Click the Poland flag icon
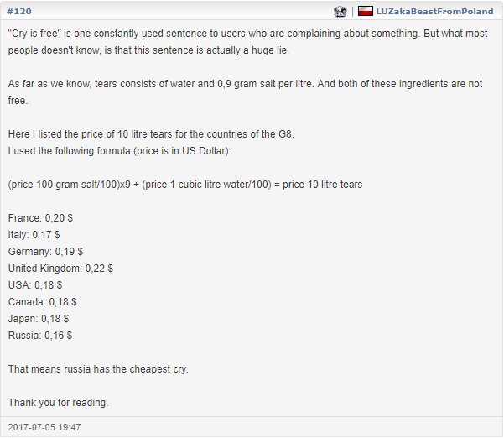504x438 pixels. [x=365, y=11]
